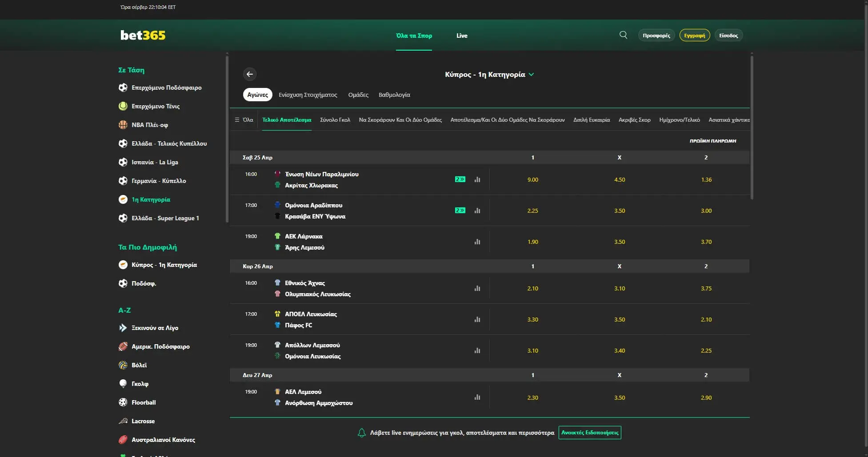
Task: Switch to Live tab
Action: [462, 36]
